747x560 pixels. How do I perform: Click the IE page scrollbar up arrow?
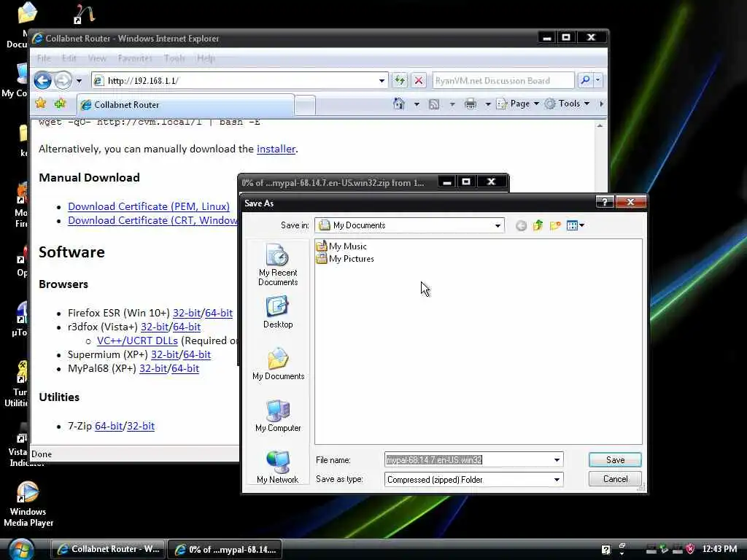pos(600,125)
